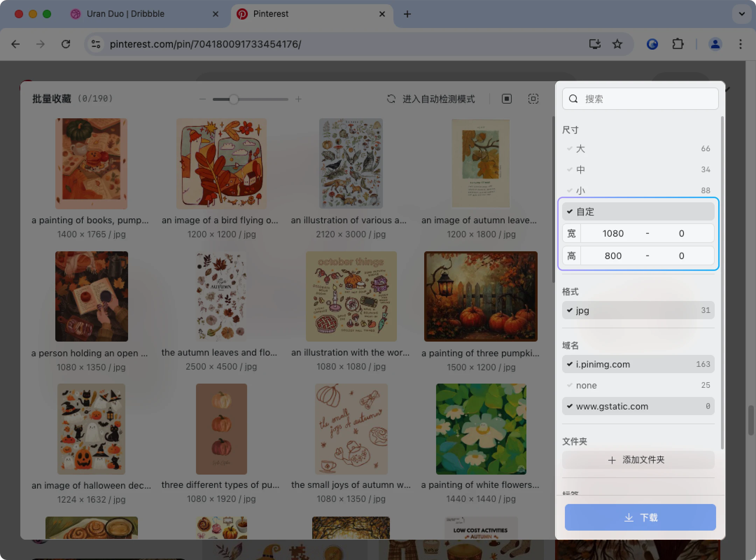Select the halloween decorations image thumbnail
Screen dimensions: 756x560
click(91, 429)
